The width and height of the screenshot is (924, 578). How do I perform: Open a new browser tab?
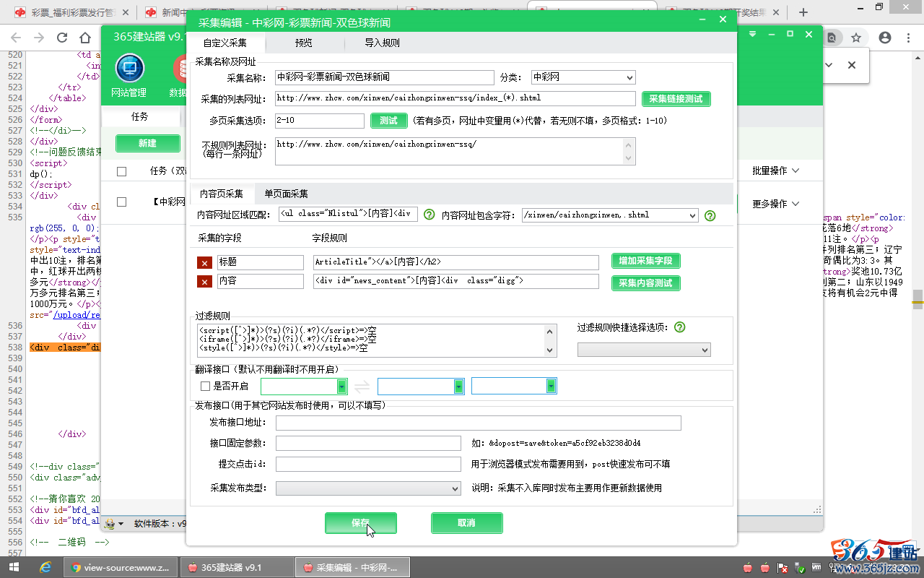tap(803, 12)
